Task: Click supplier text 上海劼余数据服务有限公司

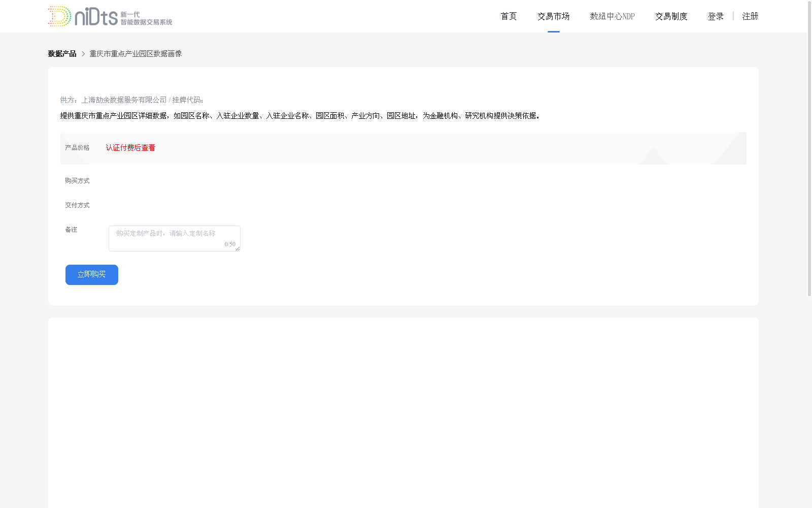Action: coord(124,100)
